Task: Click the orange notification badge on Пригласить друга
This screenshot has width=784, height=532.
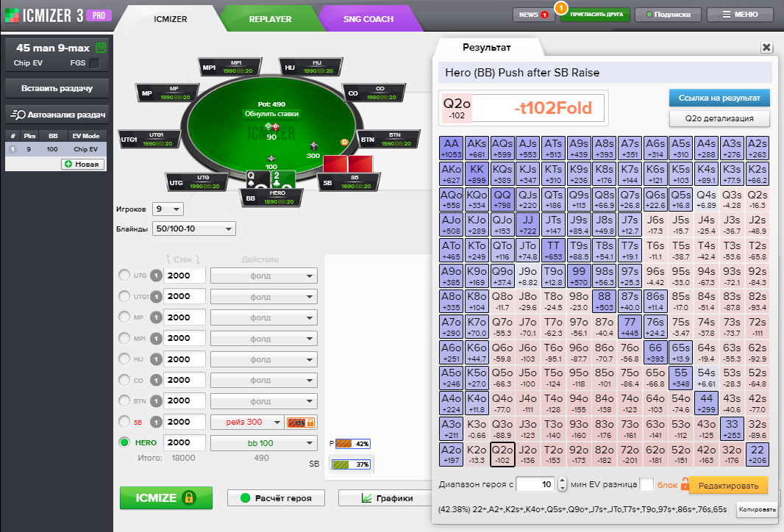Action: click(561, 7)
